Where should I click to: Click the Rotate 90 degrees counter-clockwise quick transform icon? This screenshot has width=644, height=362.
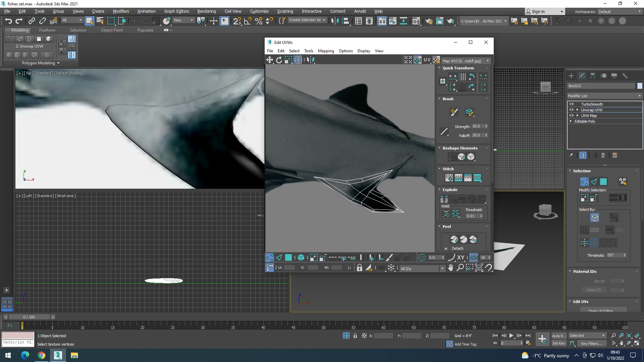472,77
